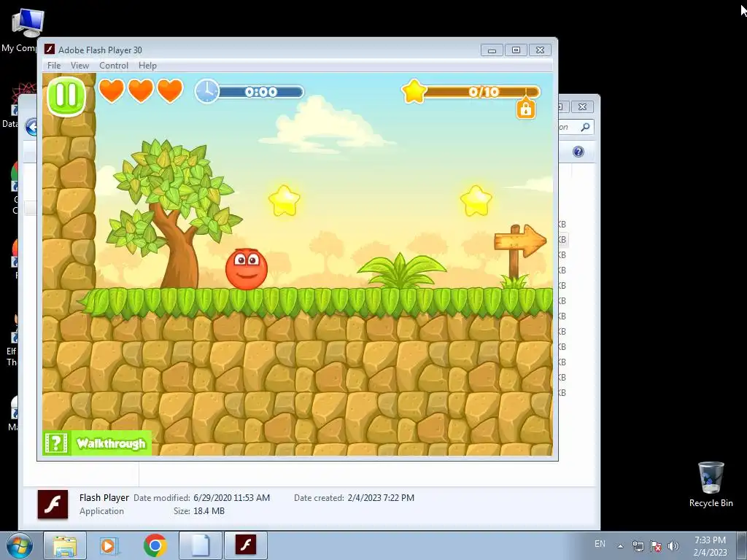Click the blue clock timer icon
The image size is (747, 560).
click(206, 91)
